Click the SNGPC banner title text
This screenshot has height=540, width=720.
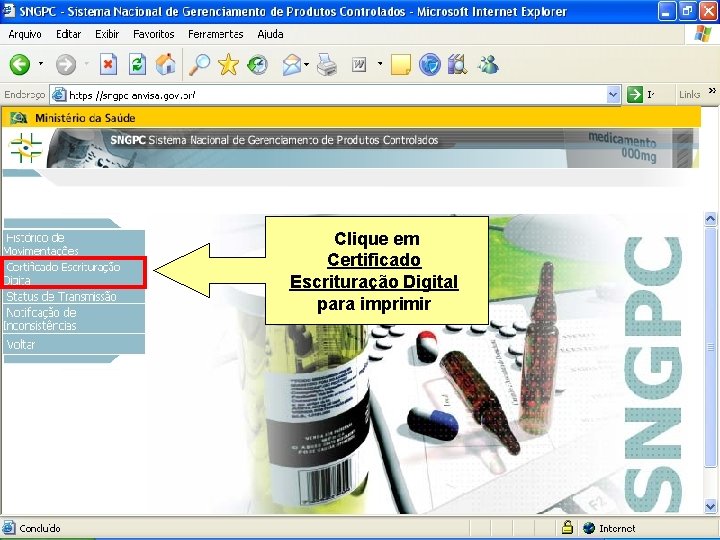[x=274, y=140]
